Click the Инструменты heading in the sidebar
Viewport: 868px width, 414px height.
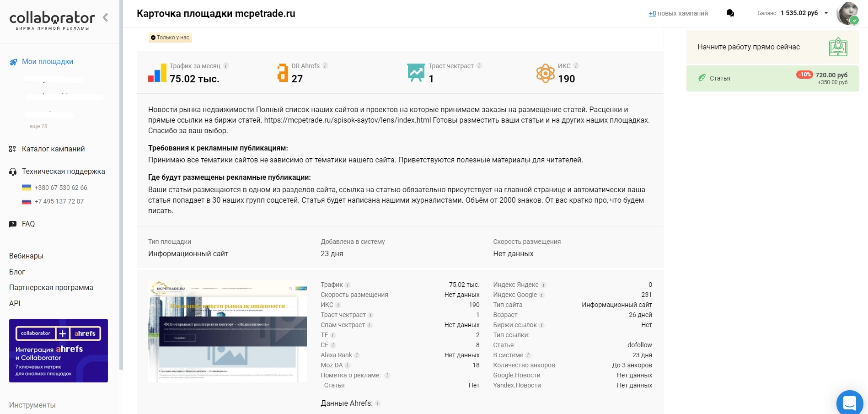pyautogui.click(x=32, y=405)
